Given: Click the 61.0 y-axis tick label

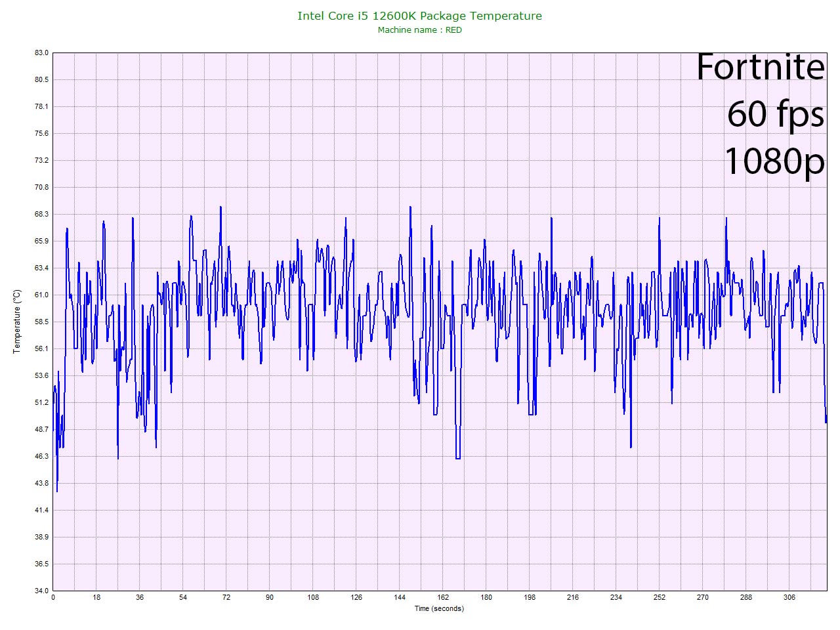Looking at the screenshot, I should click(x=41, y=295).
